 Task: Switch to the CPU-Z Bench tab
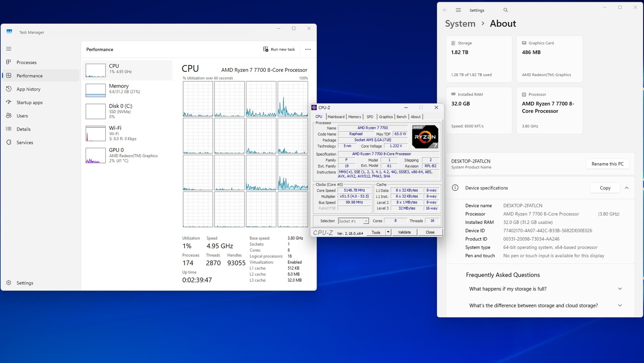coord(401,117)
